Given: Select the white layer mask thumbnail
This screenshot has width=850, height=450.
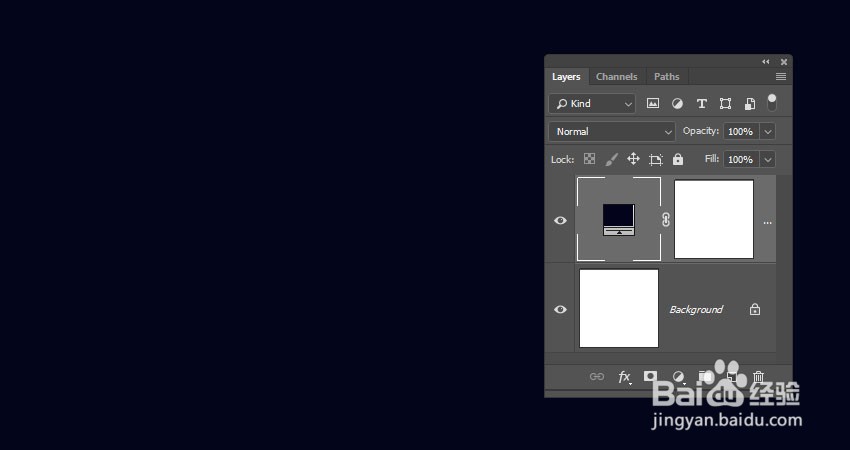Looking at the screenshot, I should (714, 219).
